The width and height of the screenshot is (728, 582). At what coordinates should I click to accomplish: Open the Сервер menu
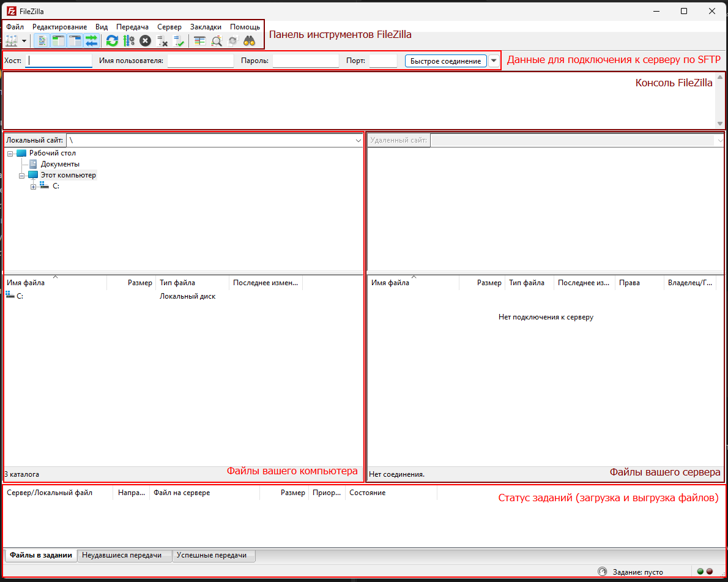pyautogui.click(x=169, y=27)
